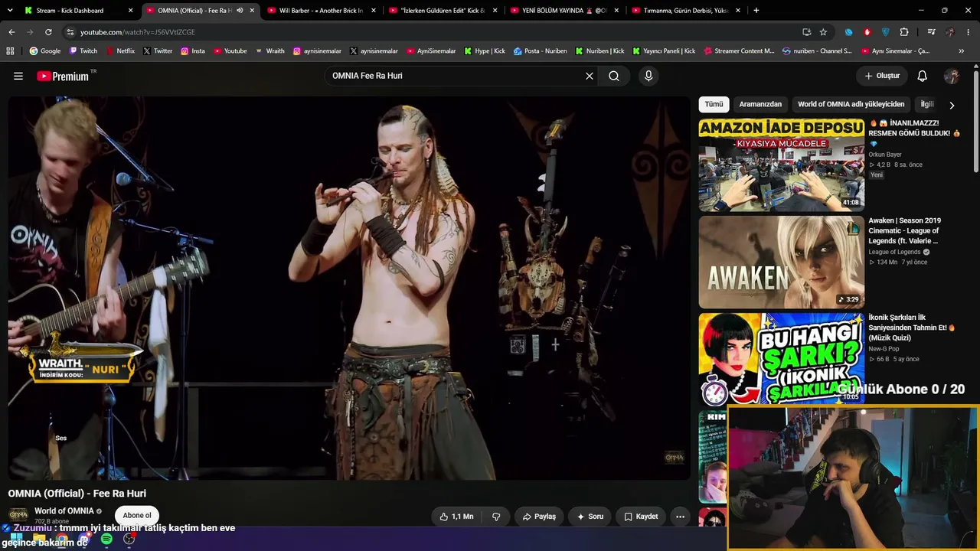
Task: View site information in address bar
Action: click(x=70, y=32)
